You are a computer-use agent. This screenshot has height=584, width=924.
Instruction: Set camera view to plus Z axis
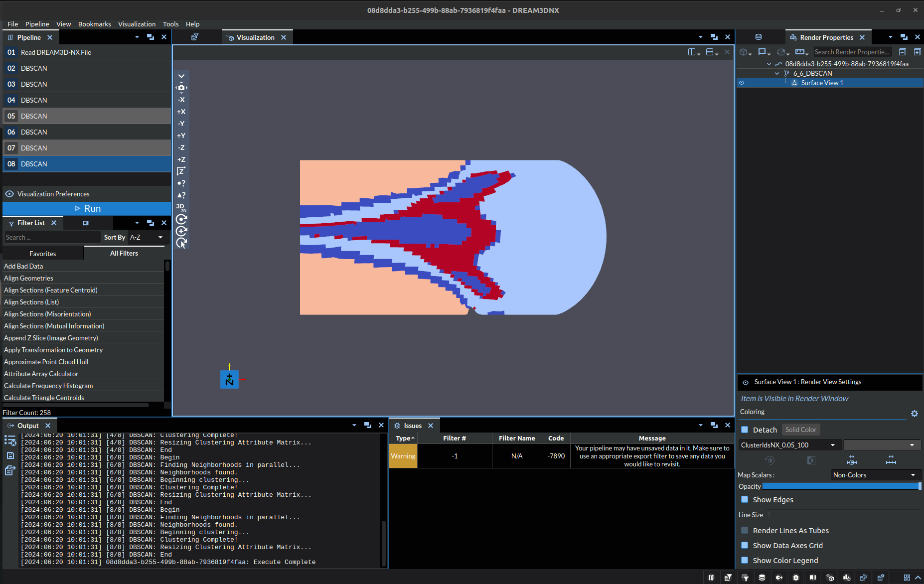[181, 159]
